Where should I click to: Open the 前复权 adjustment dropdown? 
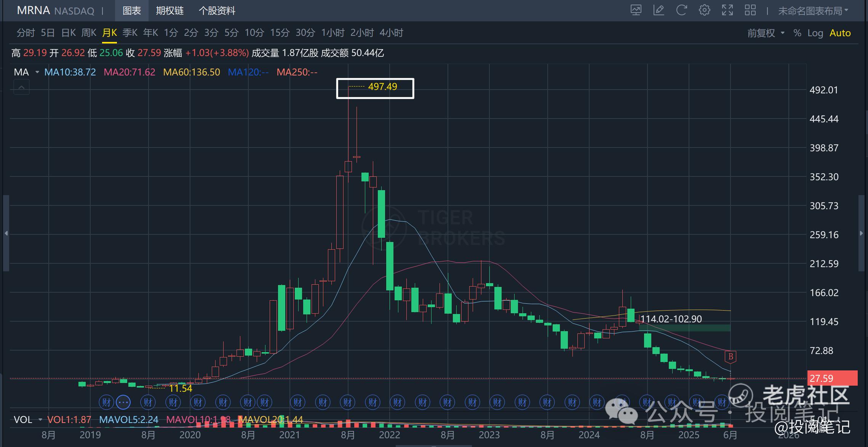(766, 33)
